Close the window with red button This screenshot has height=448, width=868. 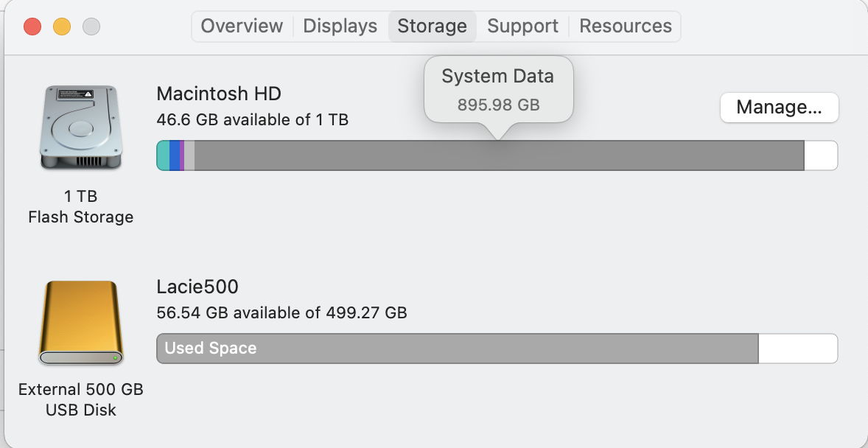(32, 27)
